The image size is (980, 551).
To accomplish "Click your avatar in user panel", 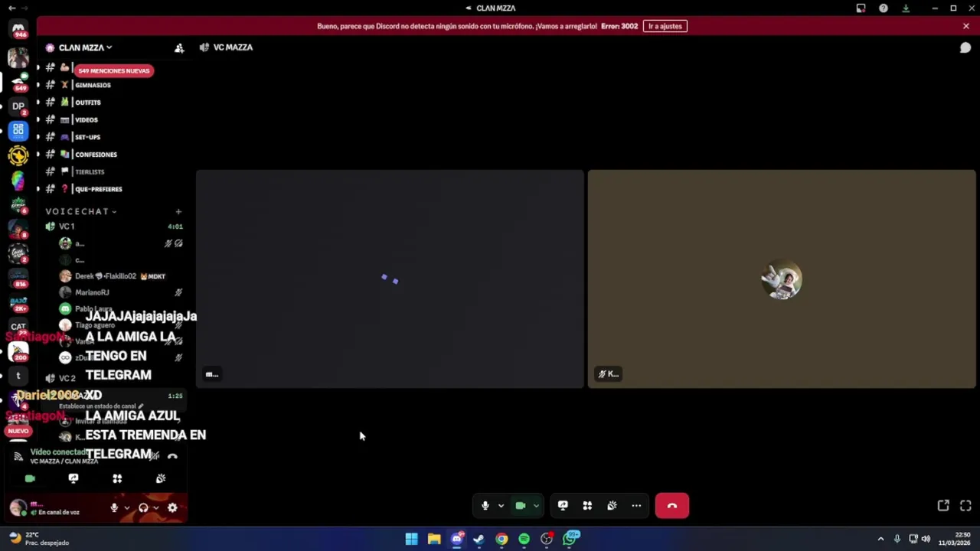I will [18, 507].
